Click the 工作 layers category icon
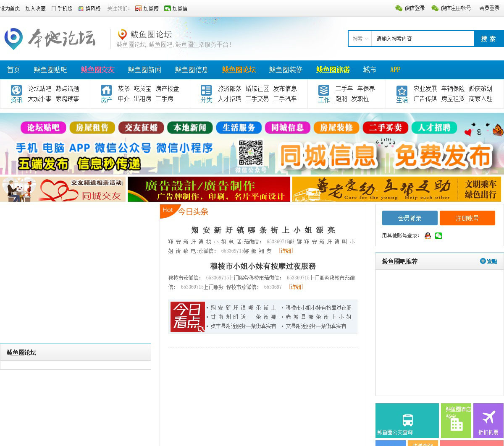 (x=324, y=91)
